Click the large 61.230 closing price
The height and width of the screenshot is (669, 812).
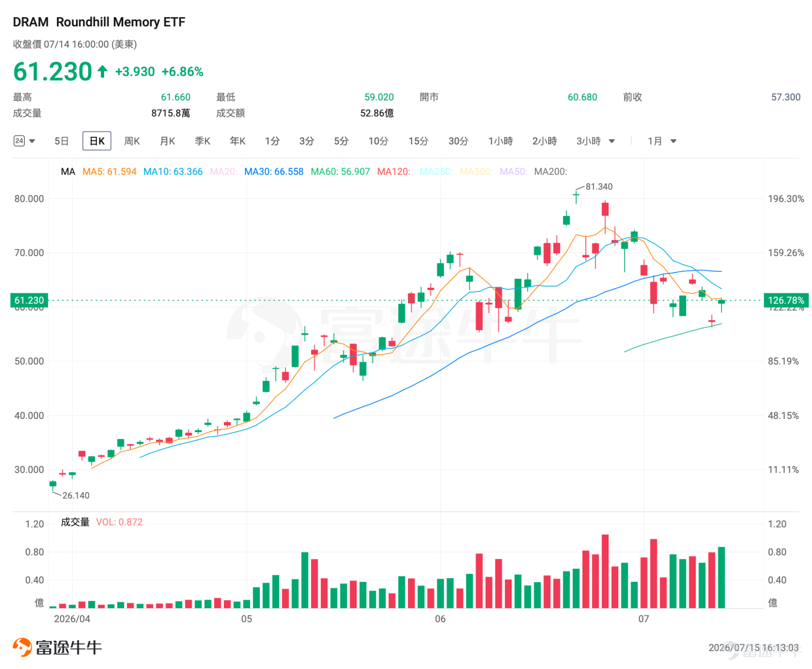(x=53, y=71)
